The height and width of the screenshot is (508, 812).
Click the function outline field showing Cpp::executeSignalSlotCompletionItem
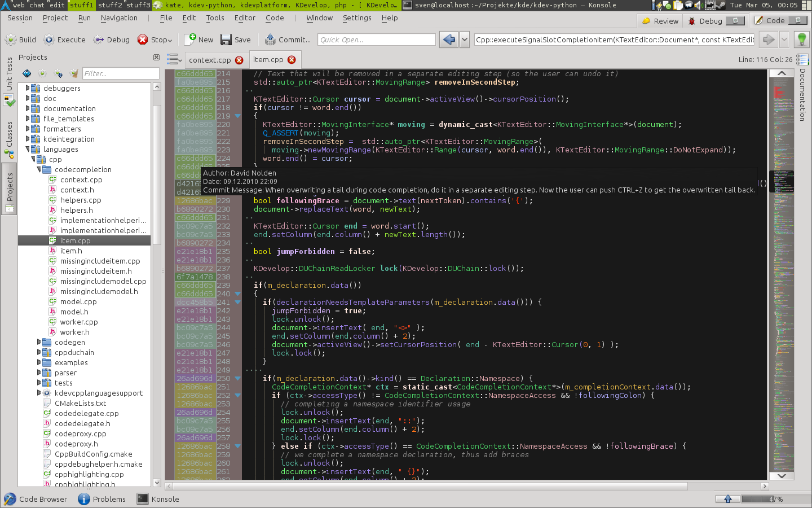tap(614, 40)
